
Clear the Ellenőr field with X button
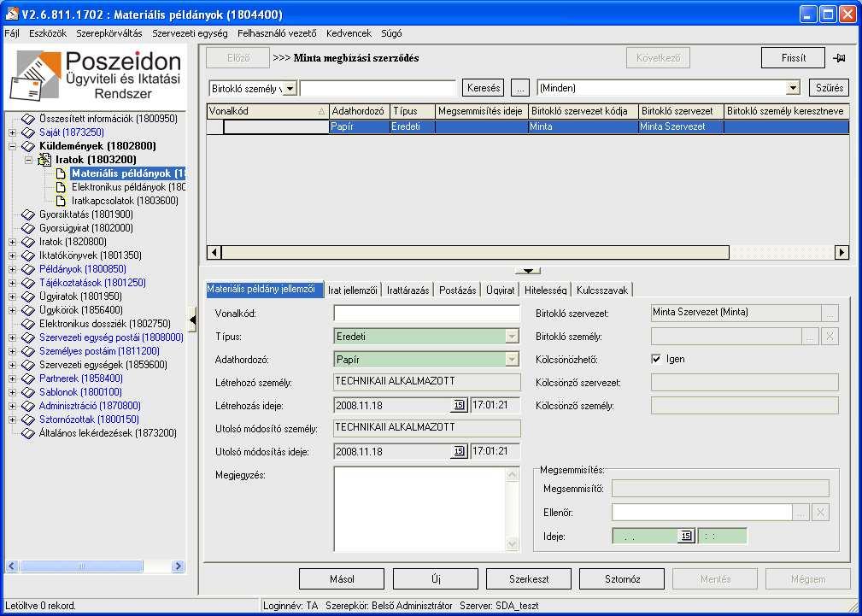820,513
